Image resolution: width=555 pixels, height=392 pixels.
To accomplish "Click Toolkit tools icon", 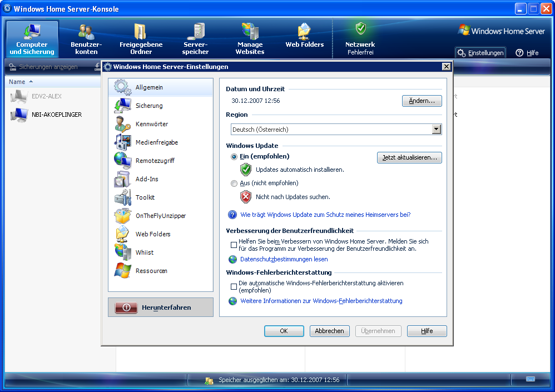I will coord(122,197).
